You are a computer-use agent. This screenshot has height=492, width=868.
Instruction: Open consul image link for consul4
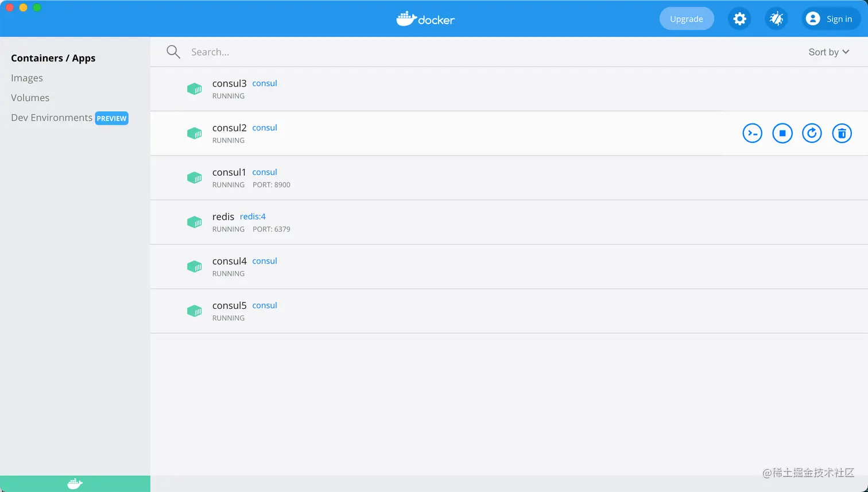pyautogui.click(x=265, y=261)
